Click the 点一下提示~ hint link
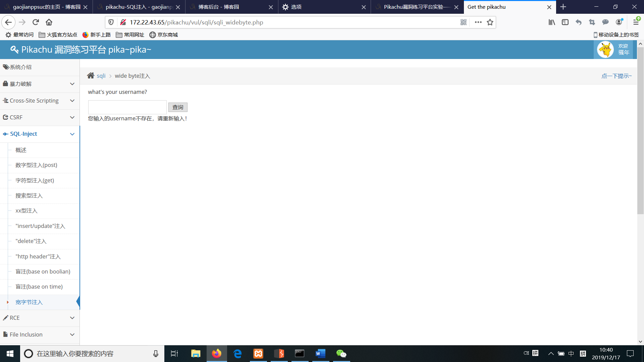Image resolution: width=644 pixels, height=362 pixels. tap(616, 76)
